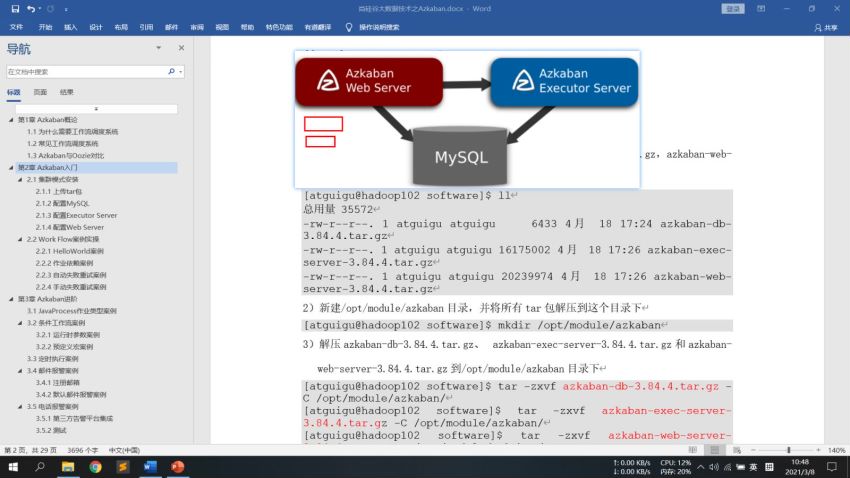The height and width of the screenshot is (478, 850).
Task: Click the Azkaban architecture diagram image
Action: pyautogui.click(x=467, y=119)
